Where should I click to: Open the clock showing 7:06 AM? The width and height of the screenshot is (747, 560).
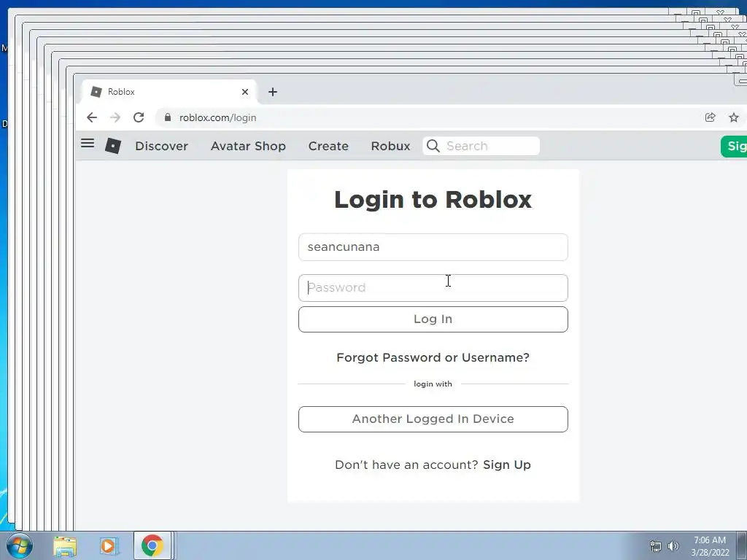pyautogui.click(x=710, y=546)
